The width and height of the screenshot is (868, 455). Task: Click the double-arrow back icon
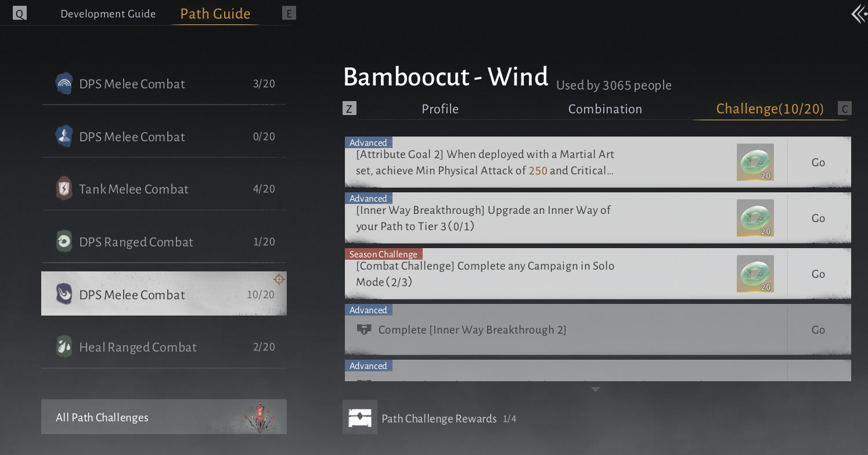pos(859,14)
